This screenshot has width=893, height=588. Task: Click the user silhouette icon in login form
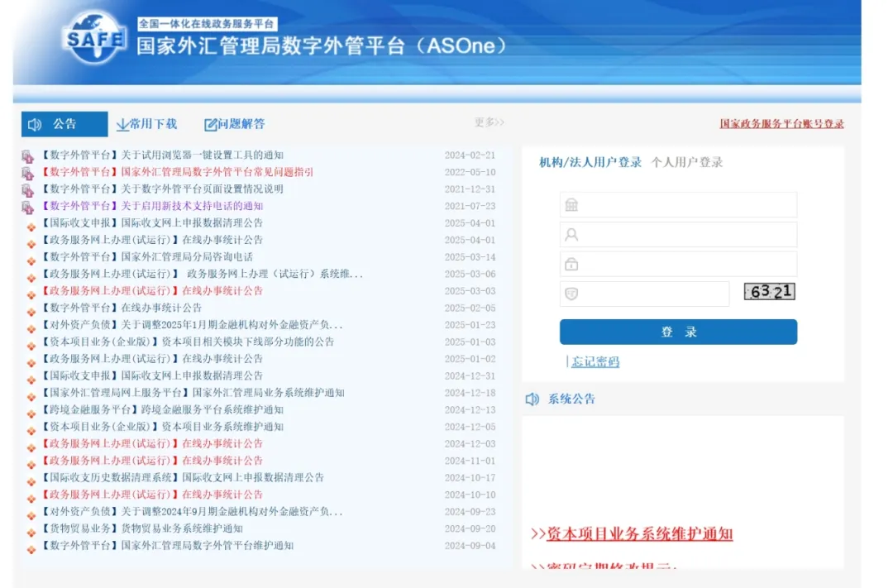(571, 235)
